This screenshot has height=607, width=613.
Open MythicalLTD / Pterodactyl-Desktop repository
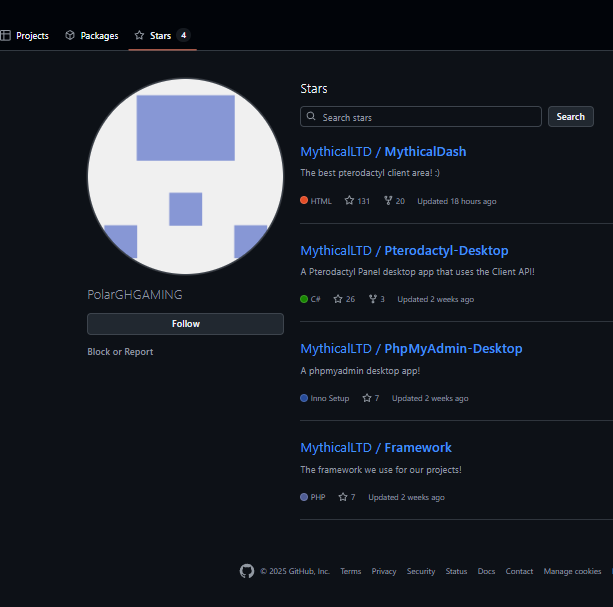[x=404, y=251]
